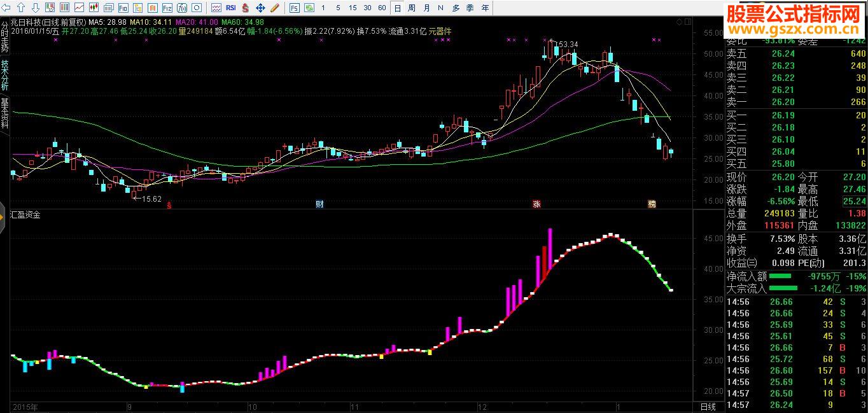Select the quarterly 季 period

[470, 8]
